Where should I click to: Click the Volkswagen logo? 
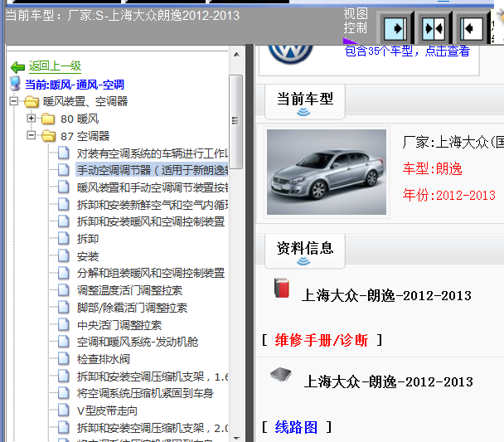pyautogui.click(x=291, y=54)
